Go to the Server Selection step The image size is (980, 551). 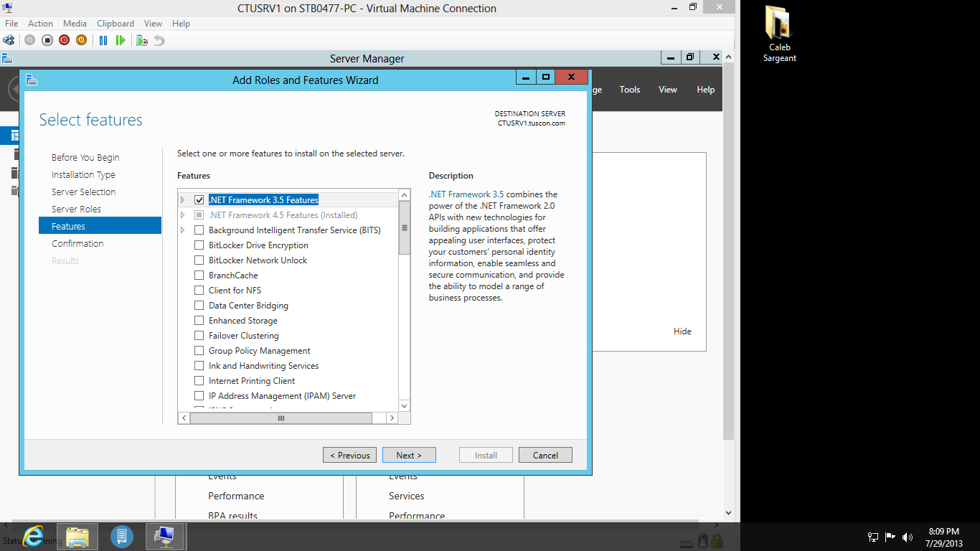click(x=83, y=192)
